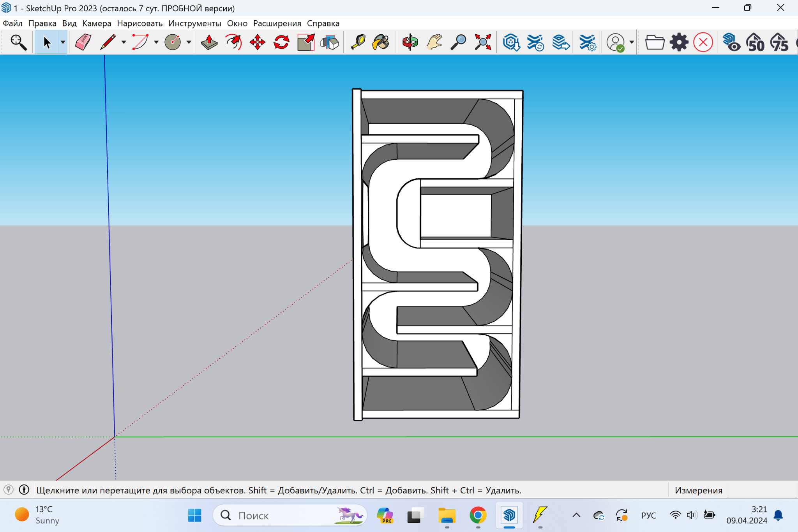Open File Explorer from the taskbar
Image resolution: width=798 pixels, height=532 pixels.
point(447,515)
